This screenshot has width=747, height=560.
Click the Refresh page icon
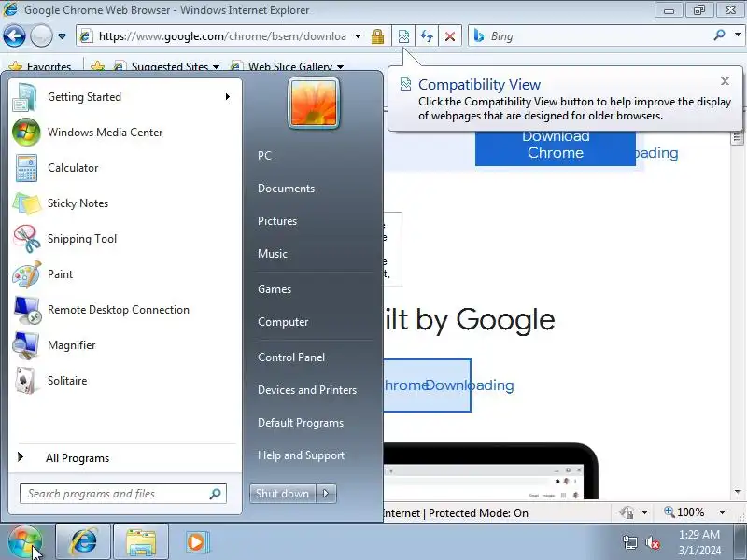pyautogui.click(x=427, y=36)
